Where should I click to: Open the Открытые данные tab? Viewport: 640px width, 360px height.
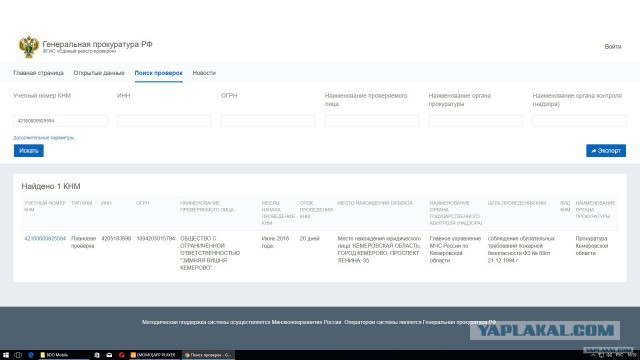coord(99,73)
